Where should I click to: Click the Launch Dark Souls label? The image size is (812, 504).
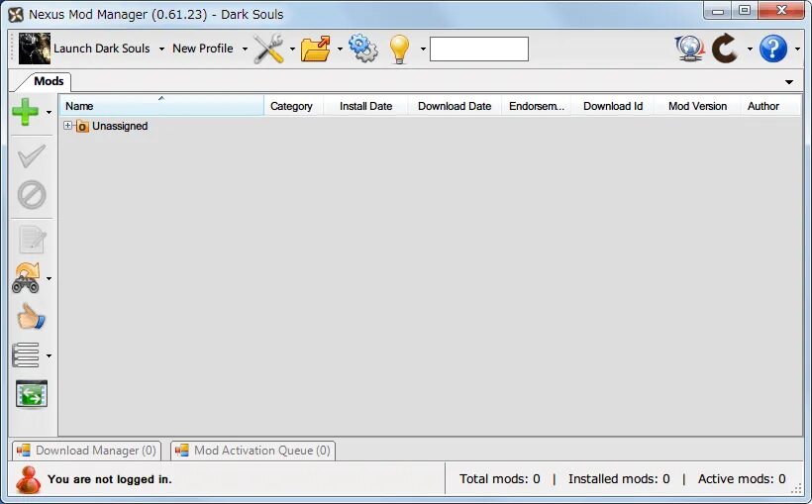coord(101,49)
